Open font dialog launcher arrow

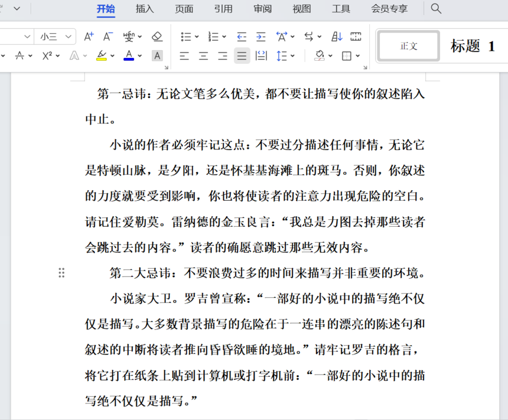pos(166,67)
